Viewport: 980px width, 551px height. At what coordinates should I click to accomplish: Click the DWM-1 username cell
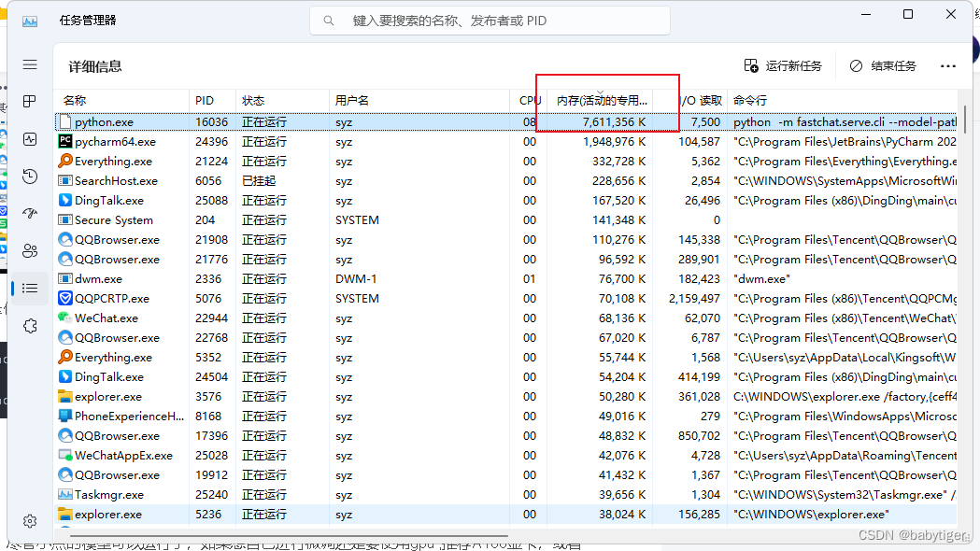356,279
